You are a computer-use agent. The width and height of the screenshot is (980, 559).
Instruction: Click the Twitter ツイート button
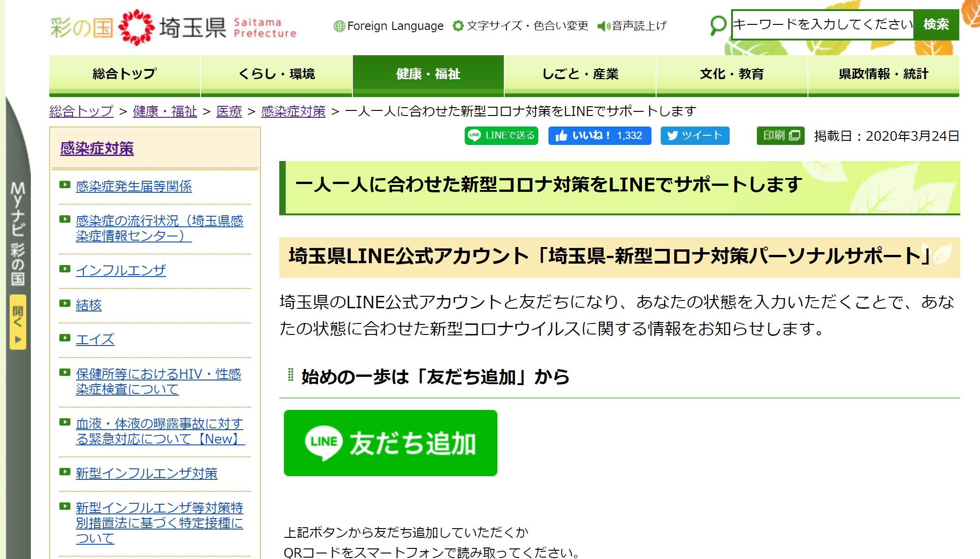(695, 136)
